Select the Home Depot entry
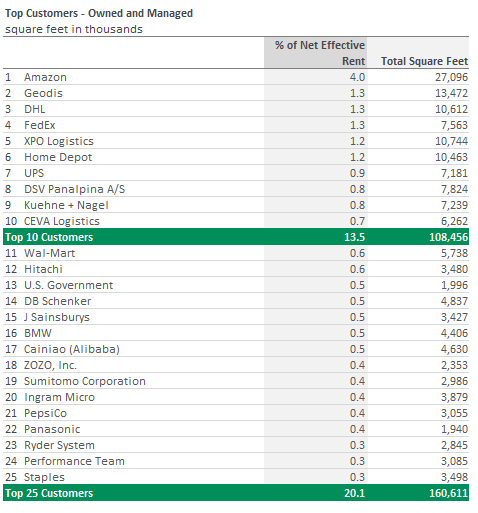Screen dimensions: 478x513 click(x=58, y=157)
